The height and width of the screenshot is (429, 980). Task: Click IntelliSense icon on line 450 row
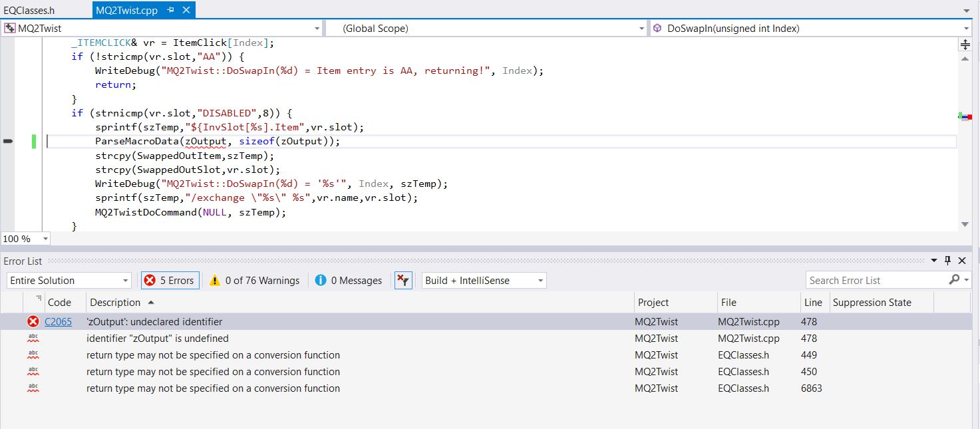tap(33, 372)
